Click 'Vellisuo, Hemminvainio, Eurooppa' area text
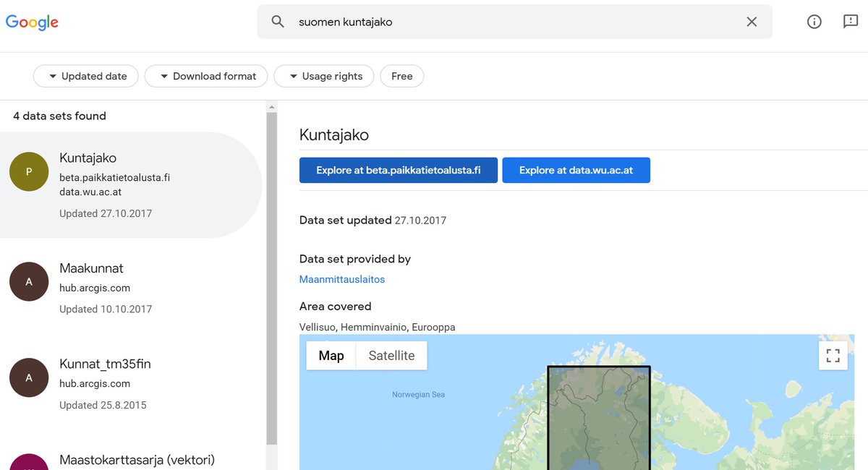This screenshot has width=868, height=470. click(x=378, y=328)
